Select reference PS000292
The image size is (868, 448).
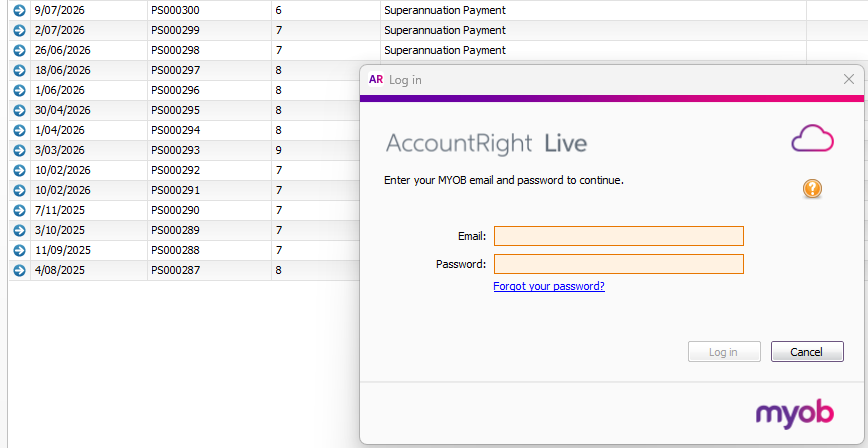pos(175,170)
